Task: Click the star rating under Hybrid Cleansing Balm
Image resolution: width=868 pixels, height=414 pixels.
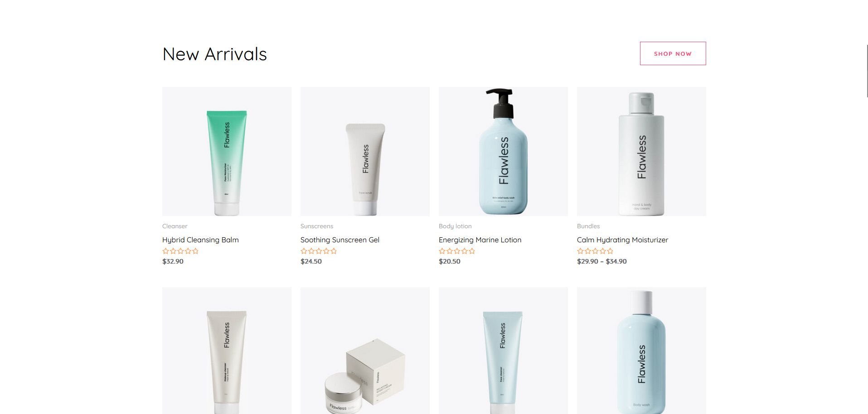Action: [180, 251]
